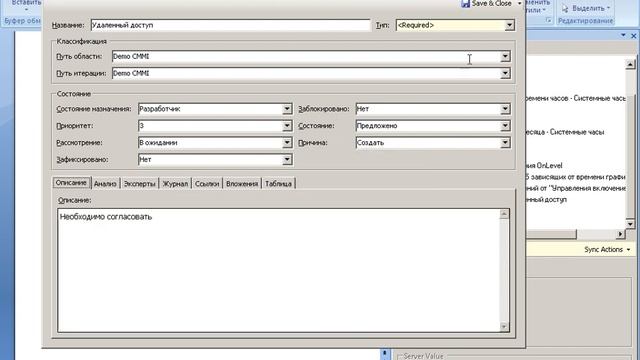The height and width of the screenshot is (360, 640).
Task: Select the Описание tab
Action: (x=71, y=183)
